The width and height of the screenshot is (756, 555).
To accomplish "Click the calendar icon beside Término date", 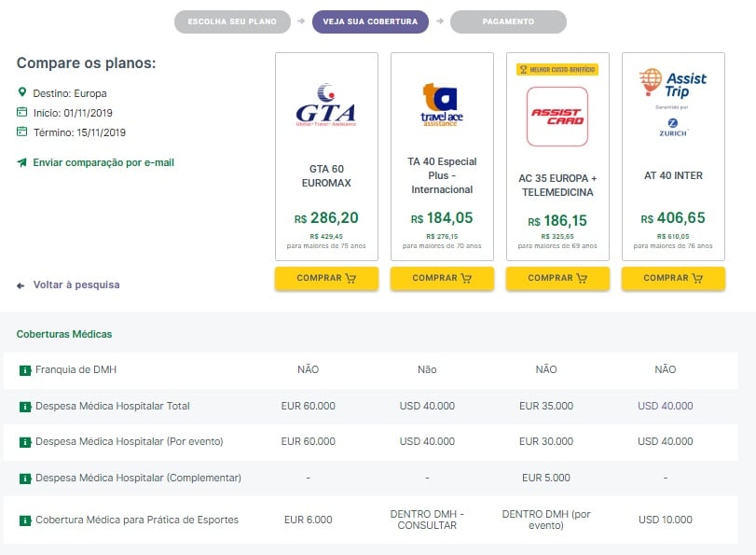I will pos(22,132).
